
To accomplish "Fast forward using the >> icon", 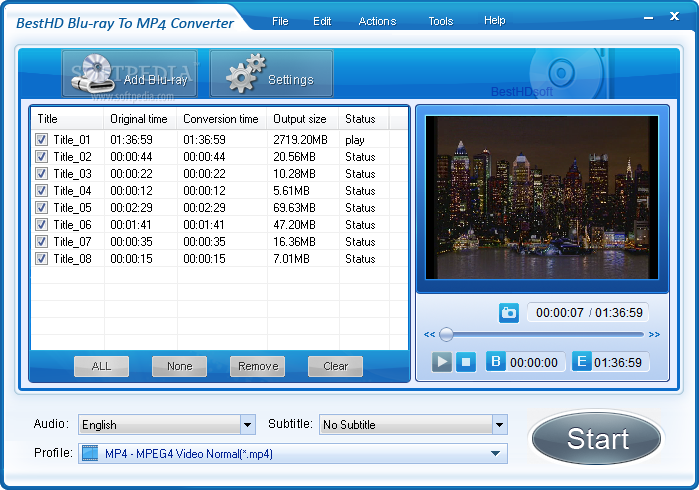I will [x=654, y=334].
